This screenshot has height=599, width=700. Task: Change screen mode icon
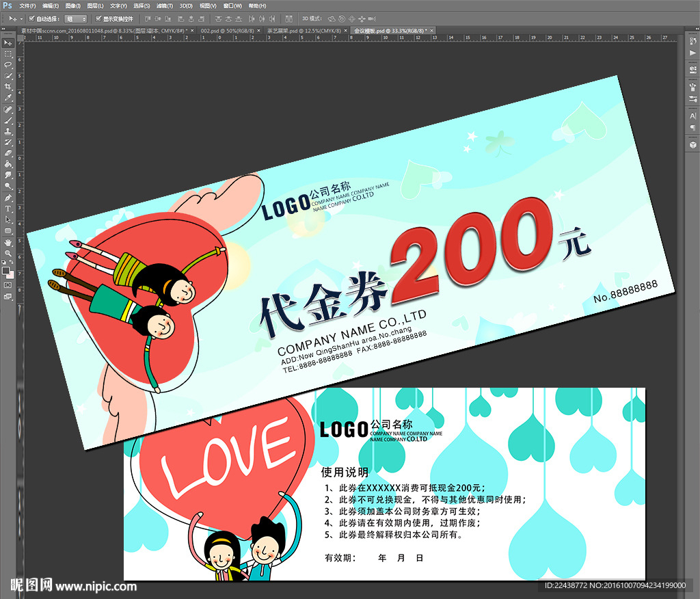[x=8, y=296]
